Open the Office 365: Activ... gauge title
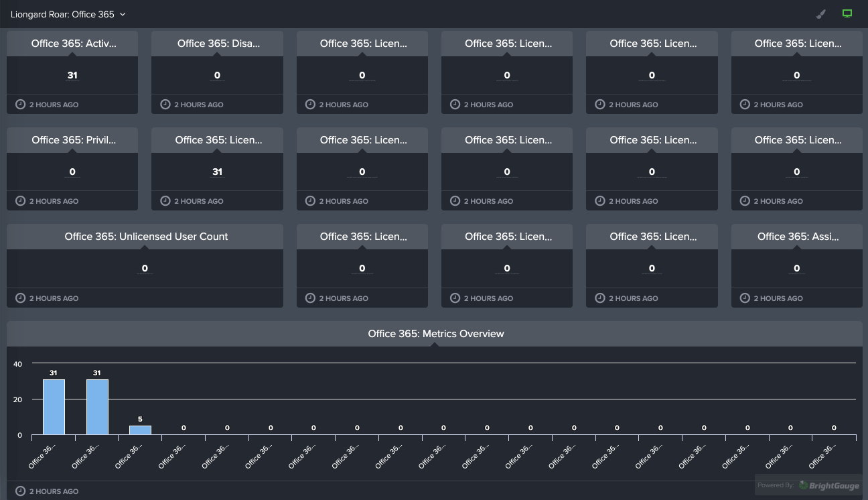The image size is (868, 500). point(74,44)
